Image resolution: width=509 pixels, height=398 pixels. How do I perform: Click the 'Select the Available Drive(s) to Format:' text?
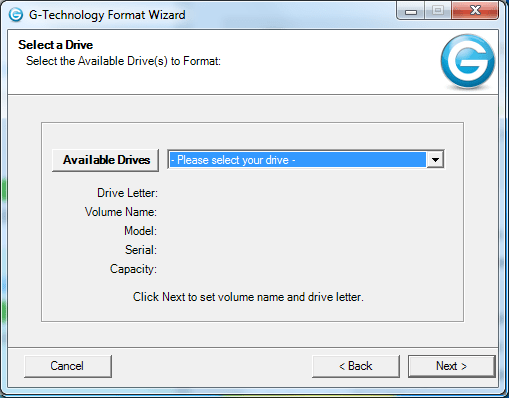click(123, 61)
